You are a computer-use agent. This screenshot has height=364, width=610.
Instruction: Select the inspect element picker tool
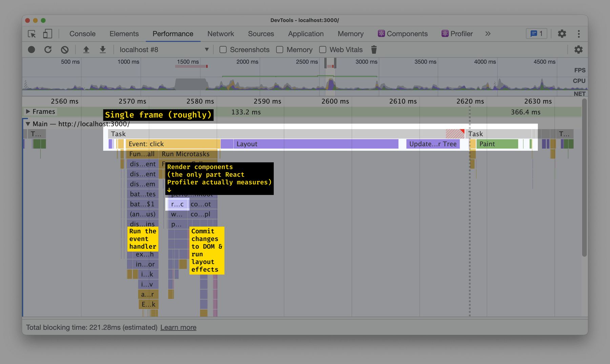pyautogui.click(x=32, y=34)
